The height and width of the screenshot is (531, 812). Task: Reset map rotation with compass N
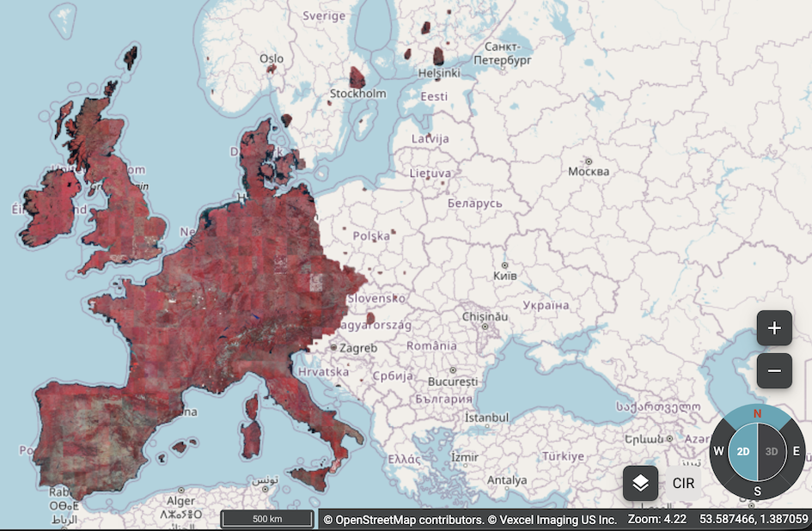(757, 414)
